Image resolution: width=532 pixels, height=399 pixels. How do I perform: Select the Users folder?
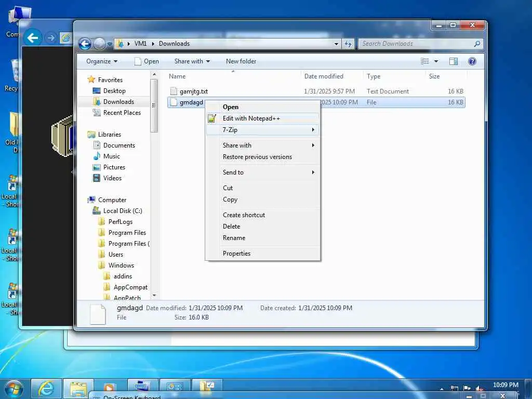click(116, 255)
